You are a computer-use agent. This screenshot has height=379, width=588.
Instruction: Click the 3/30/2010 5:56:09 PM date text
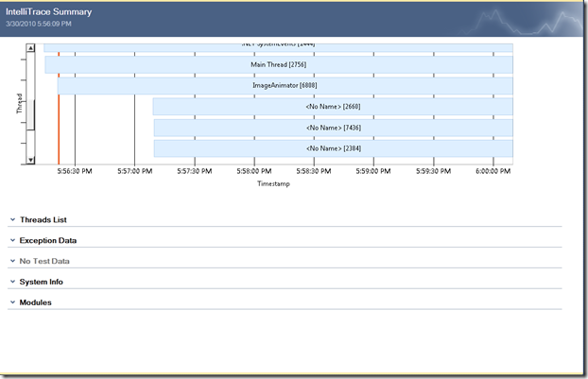pos(38,24)
